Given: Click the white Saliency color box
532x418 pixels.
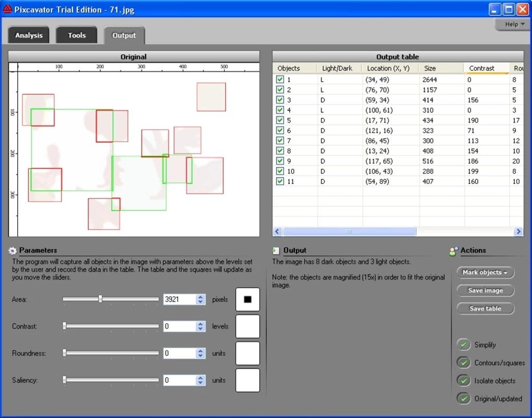Looking at the screenshot, I should coord(247,380).
